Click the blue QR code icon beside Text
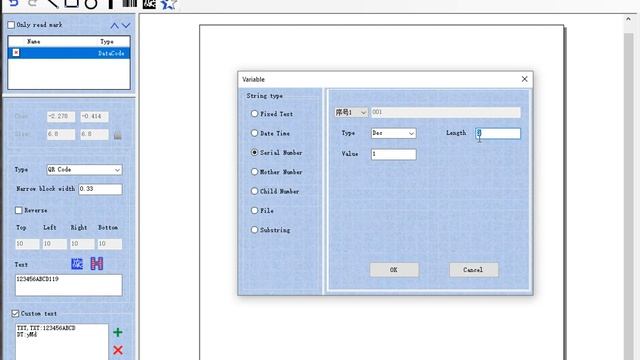The height and width of the screenshot is (360, 640). tap(77, 264)
